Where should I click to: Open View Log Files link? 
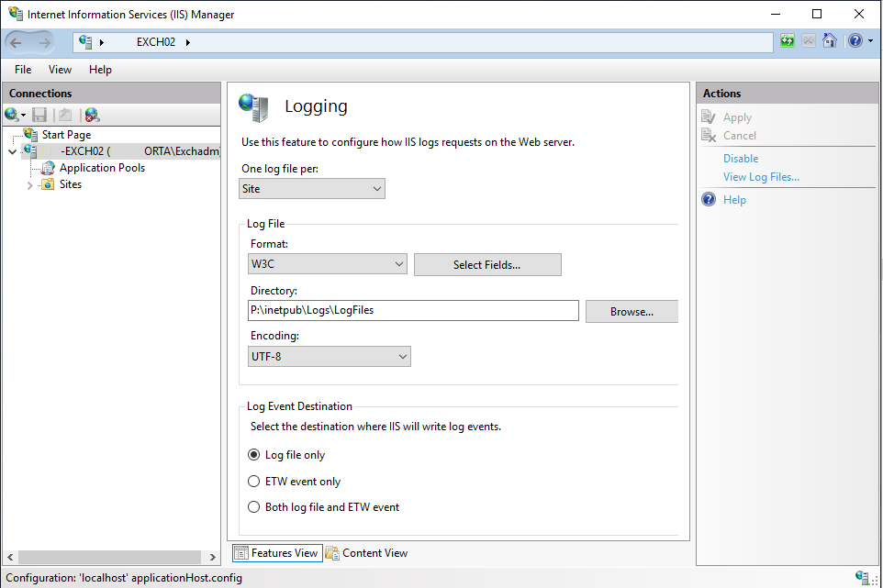[761, 177]
